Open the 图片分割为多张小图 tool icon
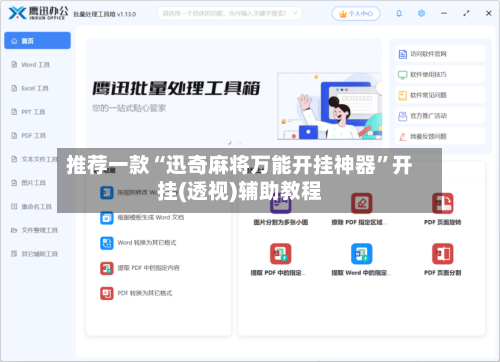This screenshot has width=500, height=362. click(x=280, y=203)
